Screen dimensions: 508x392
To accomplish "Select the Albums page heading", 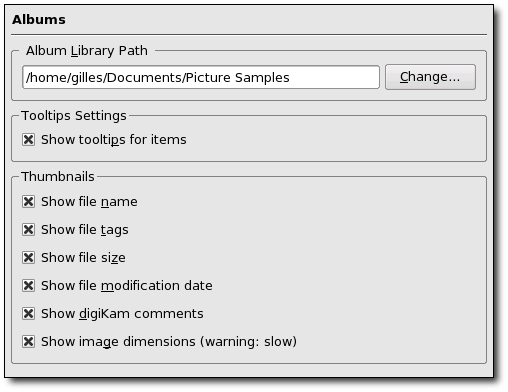I will pyautogui.click(x=39, y=19).
